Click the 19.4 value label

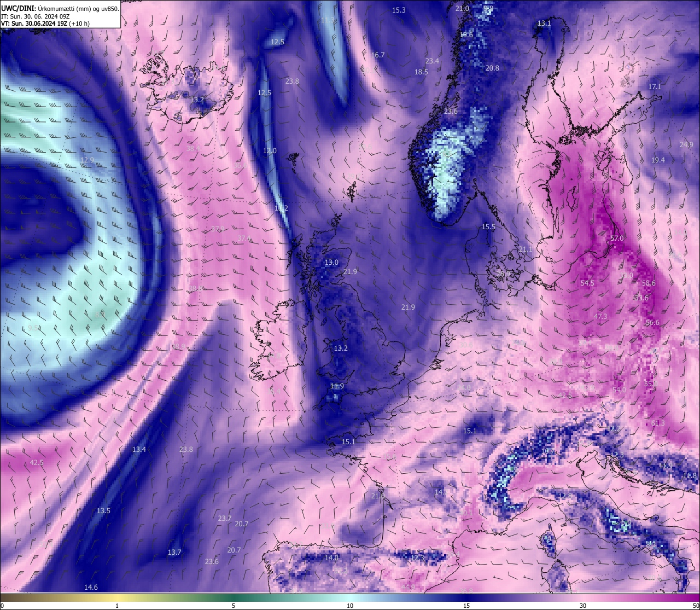pos(658,160)
